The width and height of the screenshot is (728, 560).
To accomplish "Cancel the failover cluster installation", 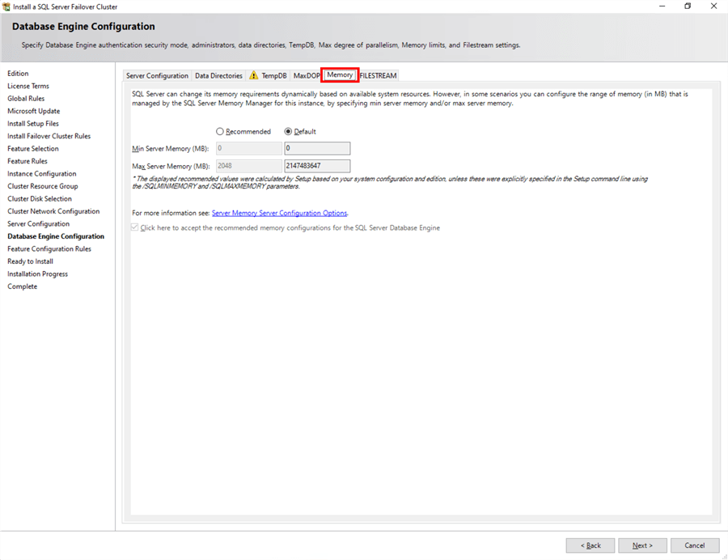I will click(695, 545).
